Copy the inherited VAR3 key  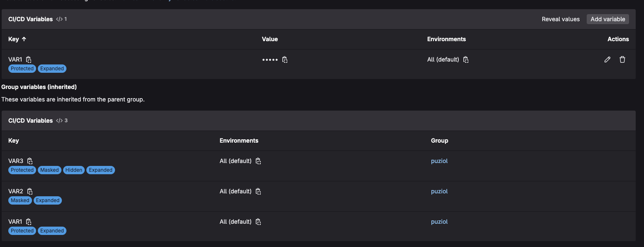30,161
